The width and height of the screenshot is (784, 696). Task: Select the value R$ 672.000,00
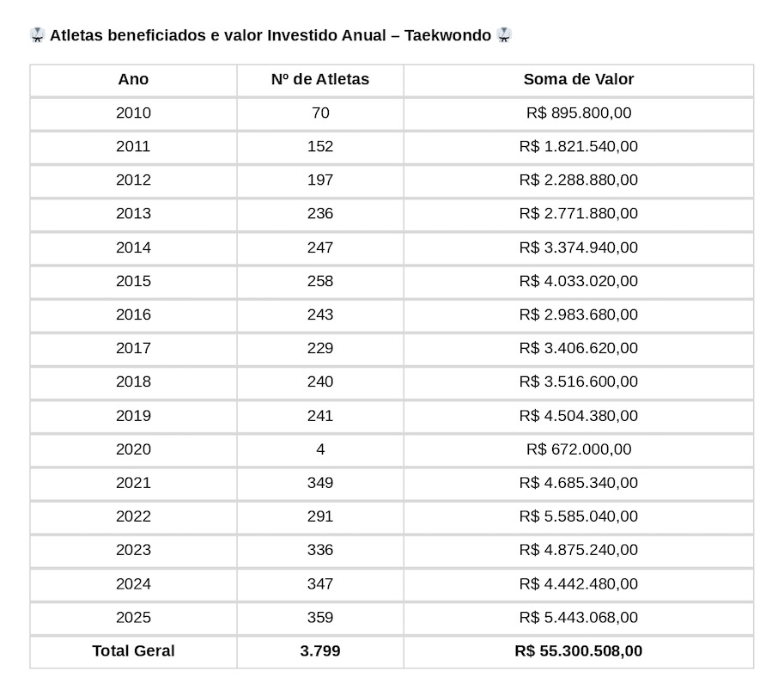tap(579, 449)
